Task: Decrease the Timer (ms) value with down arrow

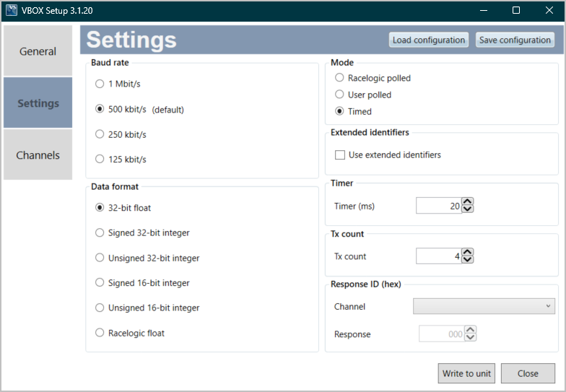Action: pyautogui.click(x=468, y=209)
